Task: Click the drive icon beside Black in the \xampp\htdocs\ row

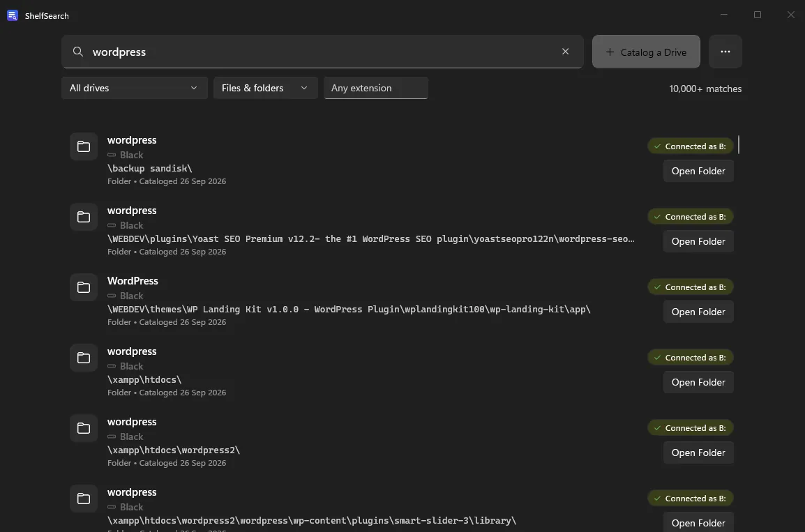Action: point(112,366)
